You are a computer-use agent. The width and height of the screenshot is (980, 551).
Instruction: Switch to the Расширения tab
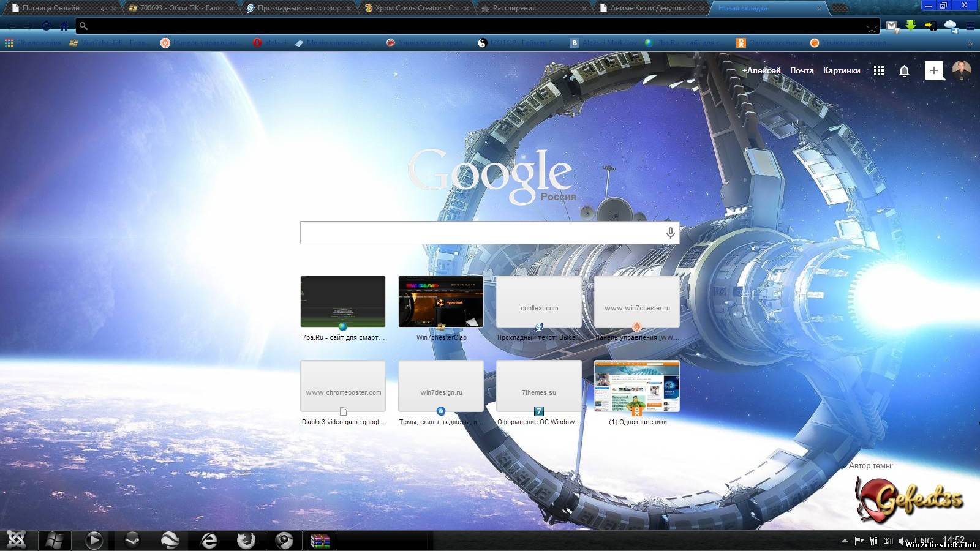coord(533,8)
